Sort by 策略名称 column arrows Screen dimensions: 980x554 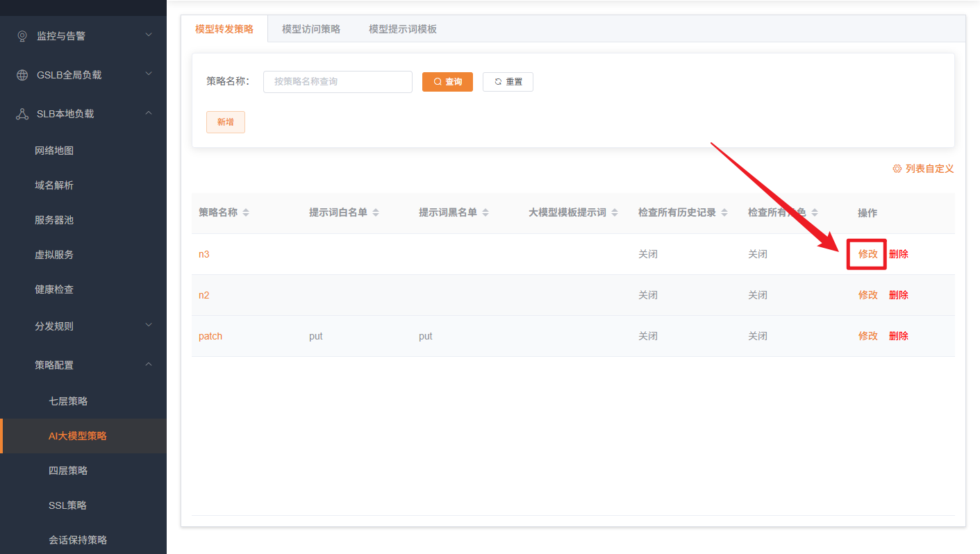tap(246, 213)
